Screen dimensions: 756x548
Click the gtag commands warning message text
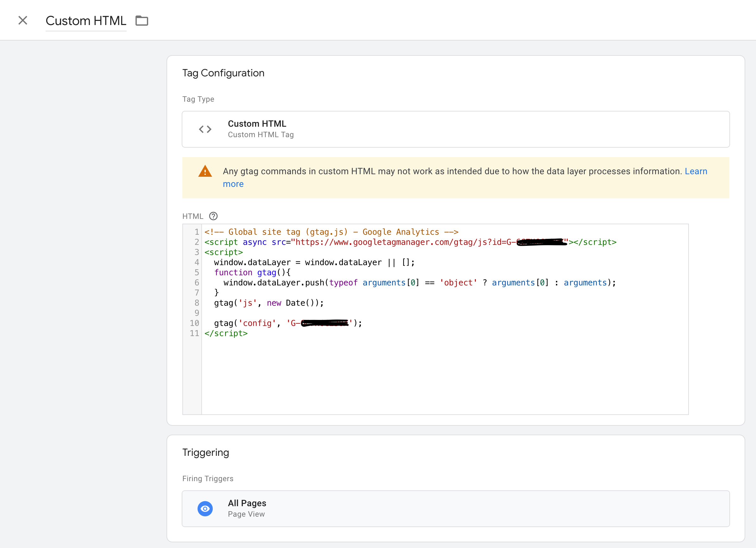coord(452,171)
